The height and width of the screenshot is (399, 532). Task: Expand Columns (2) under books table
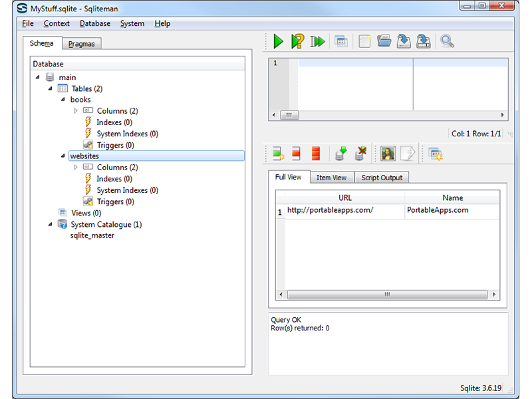[x=76, y=111]
